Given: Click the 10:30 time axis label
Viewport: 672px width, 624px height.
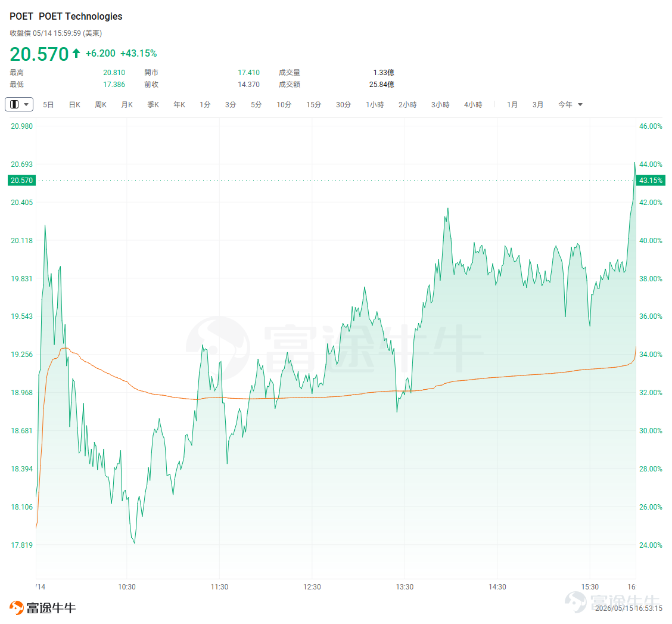Looking at the screenshot, I should (x=127, y=586).
